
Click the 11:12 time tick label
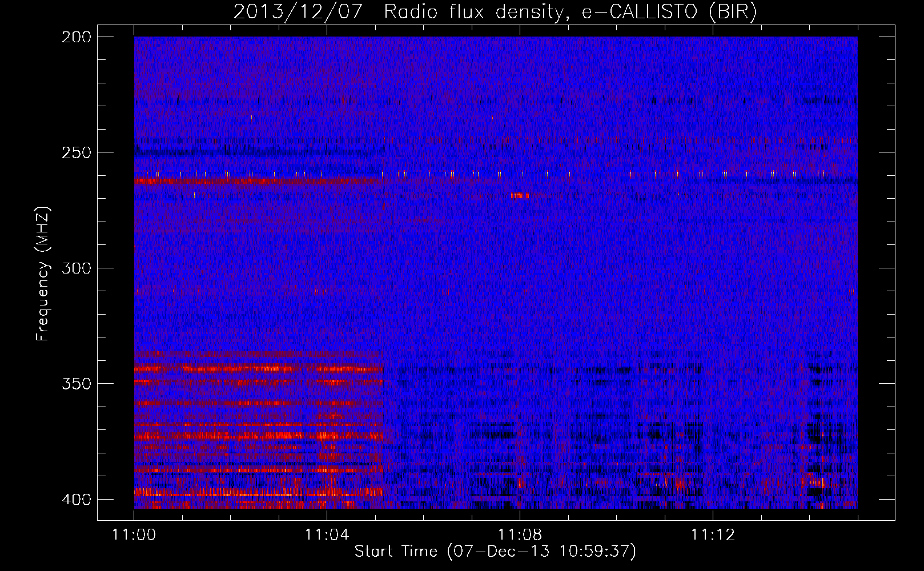pyautogui.click(x=713, y=534)
